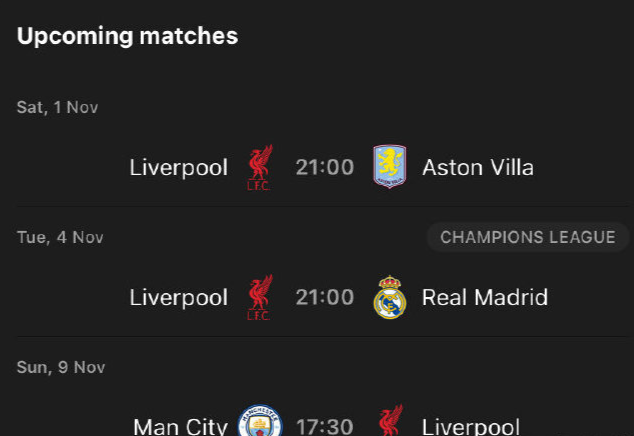This screenshot has width=634, height=436.
Task: Open the Real Madrid team name
Action: point(485,297)
